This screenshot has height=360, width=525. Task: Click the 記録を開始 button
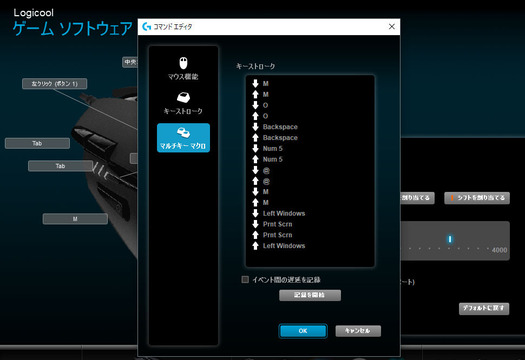coord(310,295)
